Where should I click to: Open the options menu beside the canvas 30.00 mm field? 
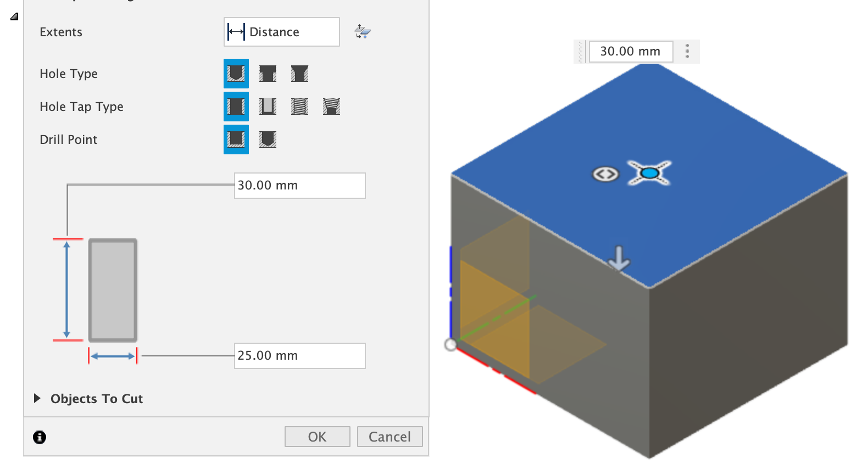pyautogui.click(x=687, y=52)
